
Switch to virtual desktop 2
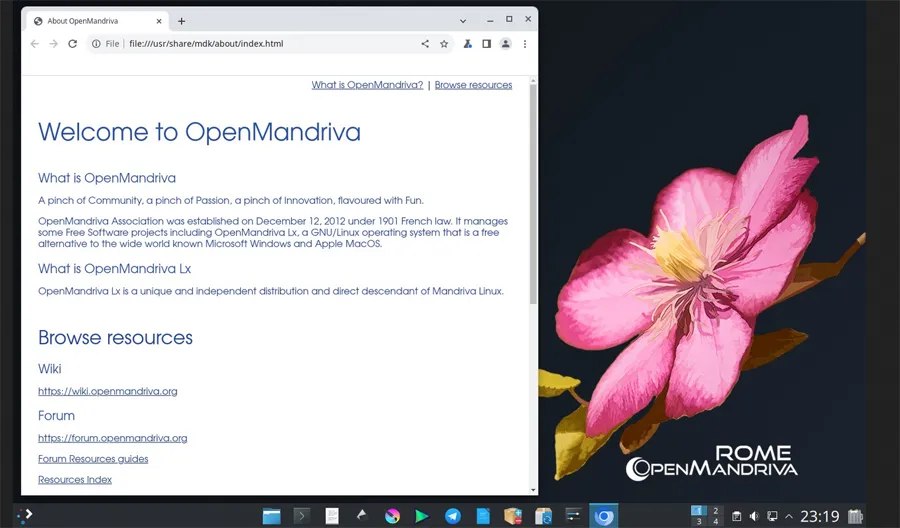click(x=715, y=510)
